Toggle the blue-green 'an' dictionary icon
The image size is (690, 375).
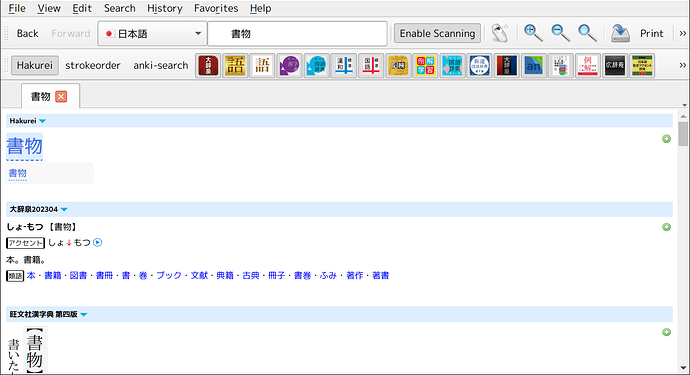[x=534, y=66]
